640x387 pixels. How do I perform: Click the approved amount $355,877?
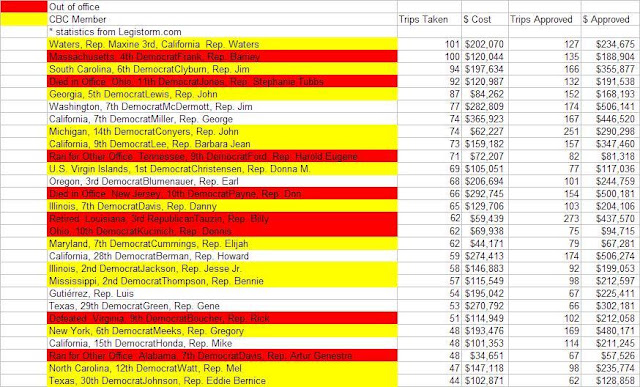click(615, 69)
